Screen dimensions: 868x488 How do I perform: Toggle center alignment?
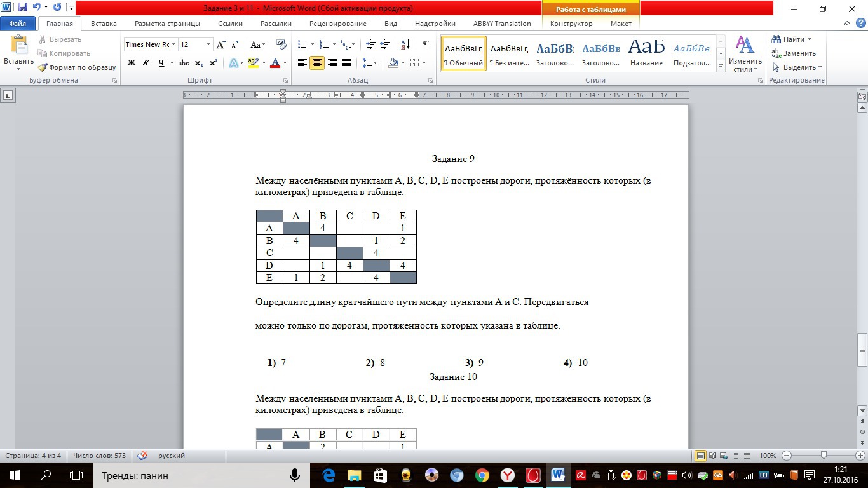click(317, 63)
